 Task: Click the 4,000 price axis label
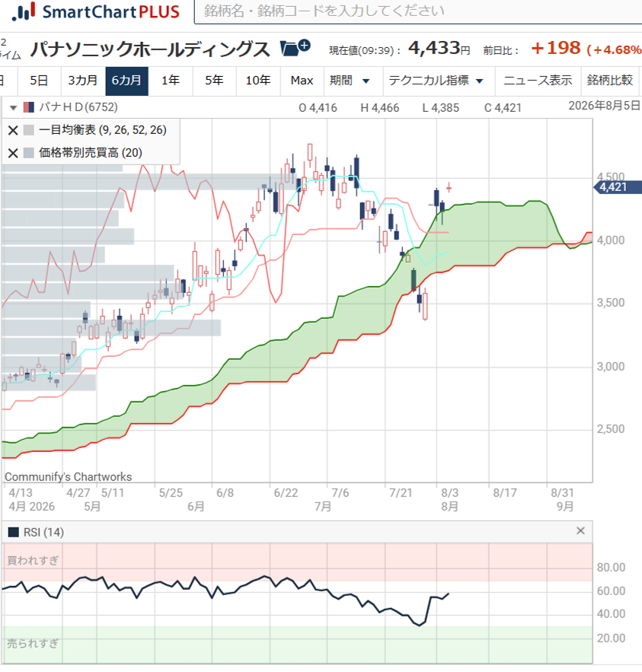611,240
